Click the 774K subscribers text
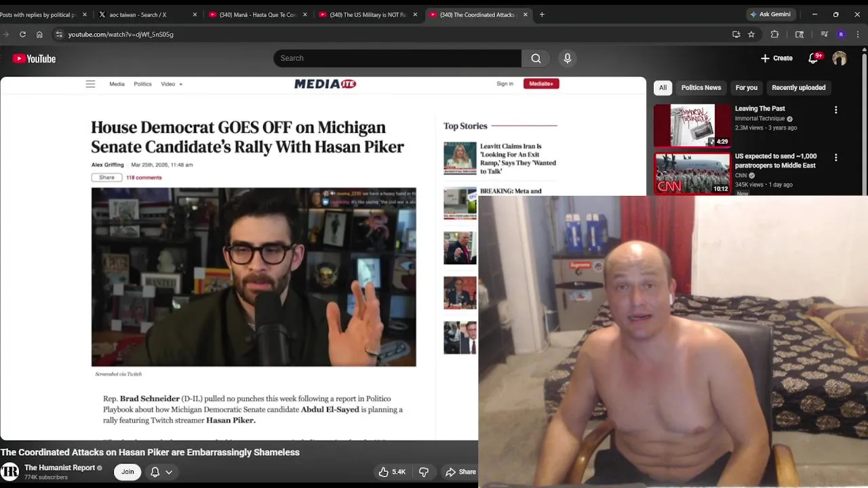868x488 pixels. click(46, 477)
